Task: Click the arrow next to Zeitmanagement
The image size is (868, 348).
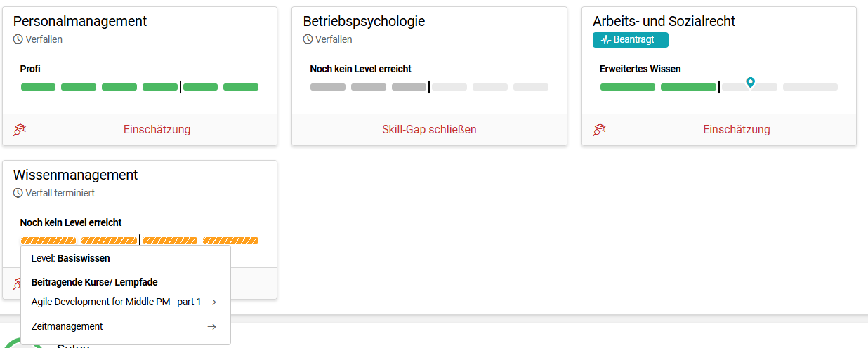Action: [x=211, y=326]
